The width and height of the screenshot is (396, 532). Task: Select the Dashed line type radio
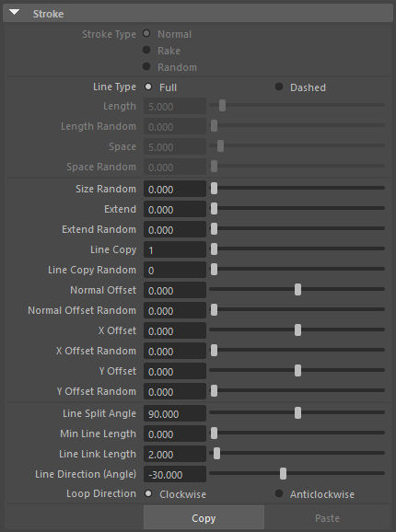click(x=279, y=87)
